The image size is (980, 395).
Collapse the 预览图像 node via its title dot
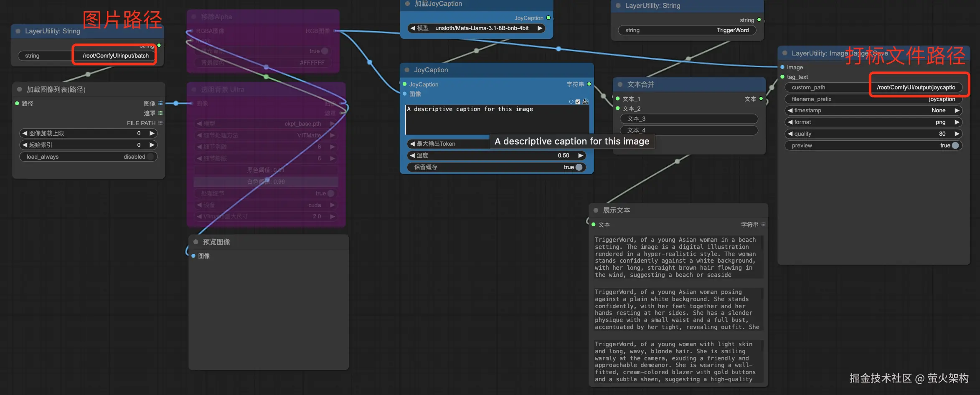click(x=196, y=242)
